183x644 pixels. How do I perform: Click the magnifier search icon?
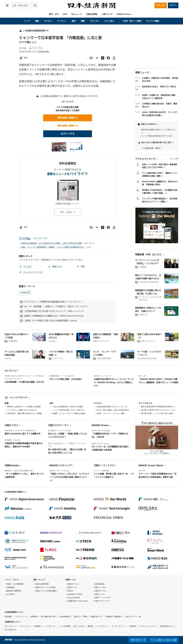click(x=35, y=5)
